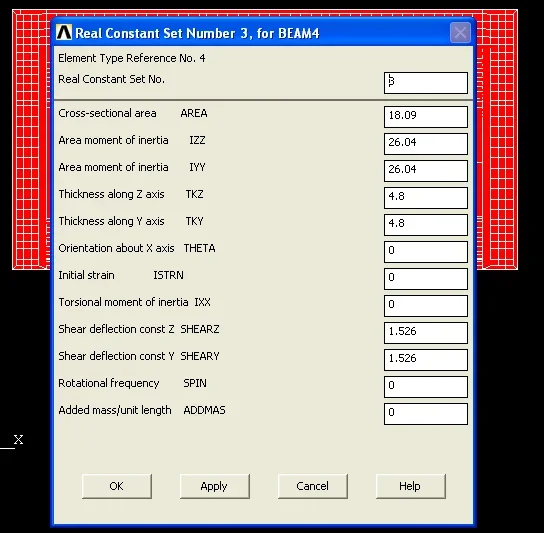Image resolution: width=544 pixels, height=533 pixels.
Task: Select the Cross-sectional area AREA field
Action: click(x=426, y=117)
